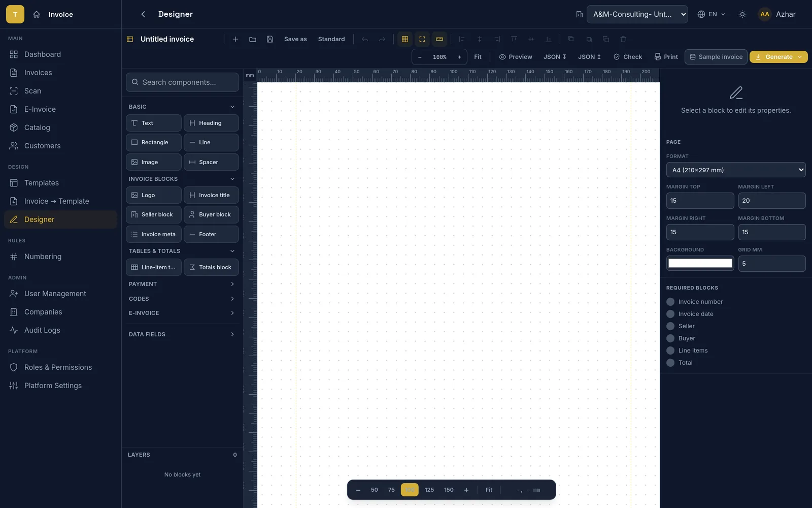Click the trash delete icon
The height and width of the screenshot is (508, 812).
pyautogui.click(x=623, y=39)
